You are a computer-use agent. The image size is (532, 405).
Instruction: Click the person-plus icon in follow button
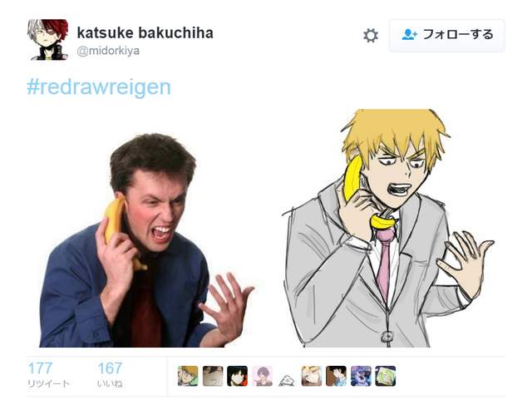pyautogui.click(x=410, y=35)
